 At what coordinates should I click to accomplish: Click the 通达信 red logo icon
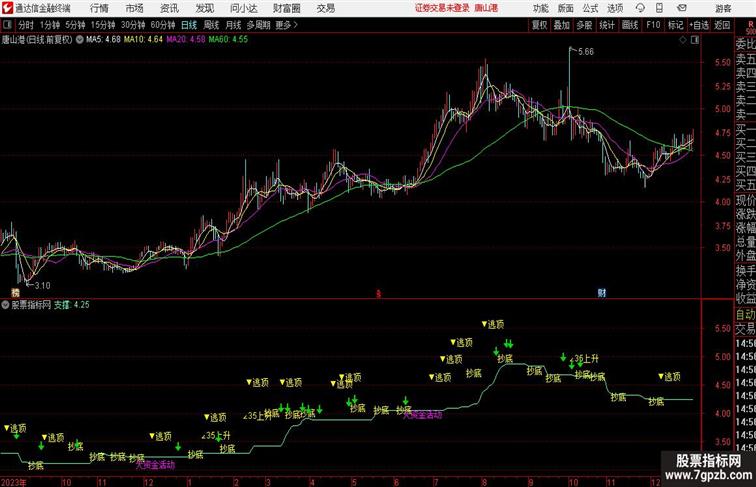pyautogui.click(x=7, y=8)
